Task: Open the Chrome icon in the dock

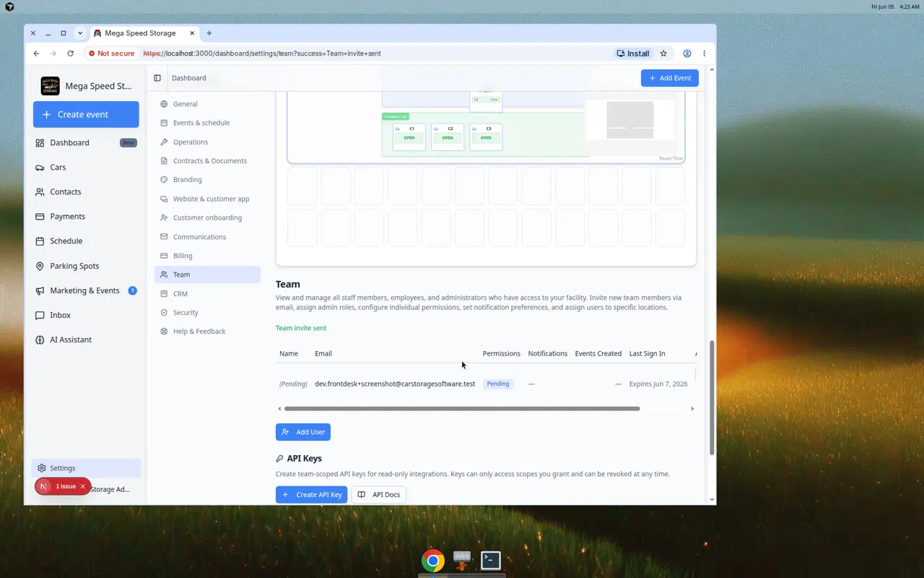Action: pyautogui.click(x=433, y=561)
